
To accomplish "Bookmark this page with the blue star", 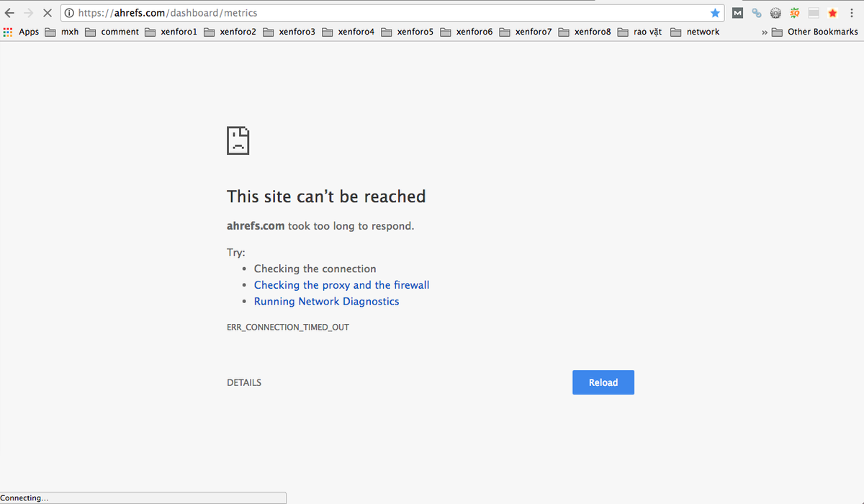I will pos(714,13).
